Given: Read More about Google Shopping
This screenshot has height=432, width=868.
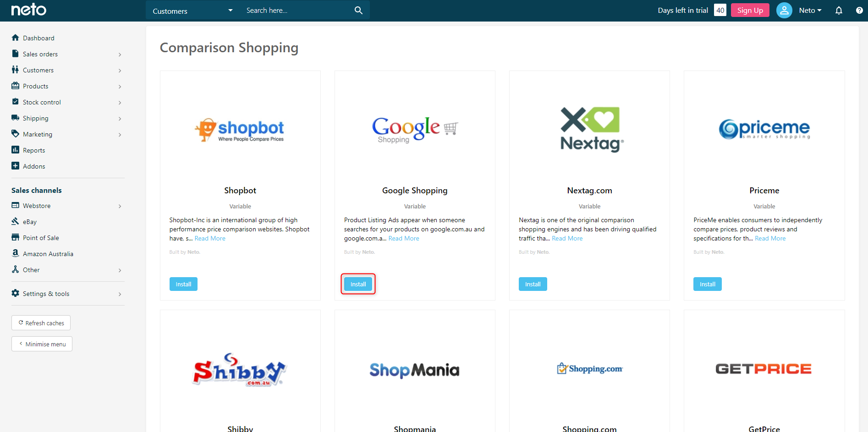Looking at the screenshot, I should 404,238.
